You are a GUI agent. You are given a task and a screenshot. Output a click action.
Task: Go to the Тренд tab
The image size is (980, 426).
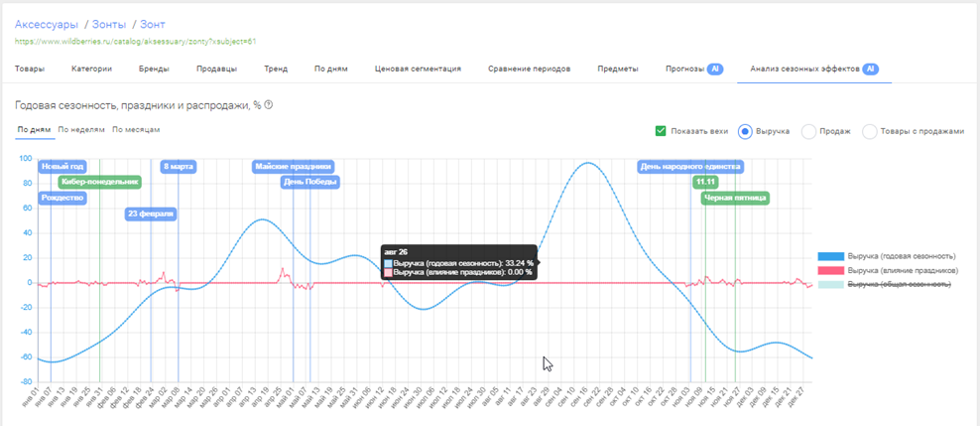[x=276, y=69]
